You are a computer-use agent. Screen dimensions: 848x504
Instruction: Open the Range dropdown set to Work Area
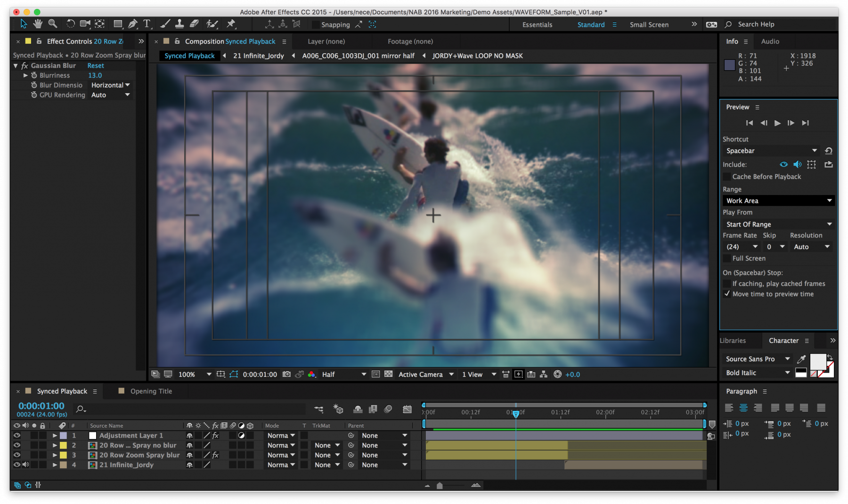[x=778, y=200]
